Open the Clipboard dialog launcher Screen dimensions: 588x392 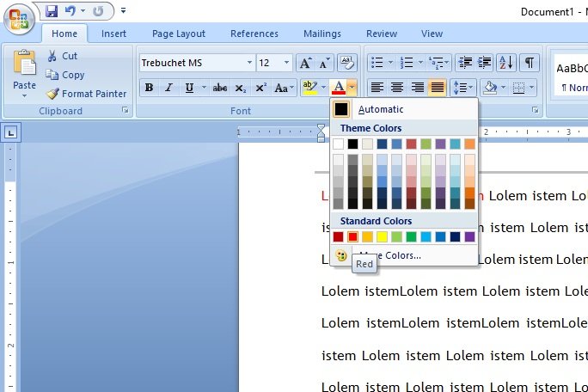pyautogui.click(x=126, y=110)
